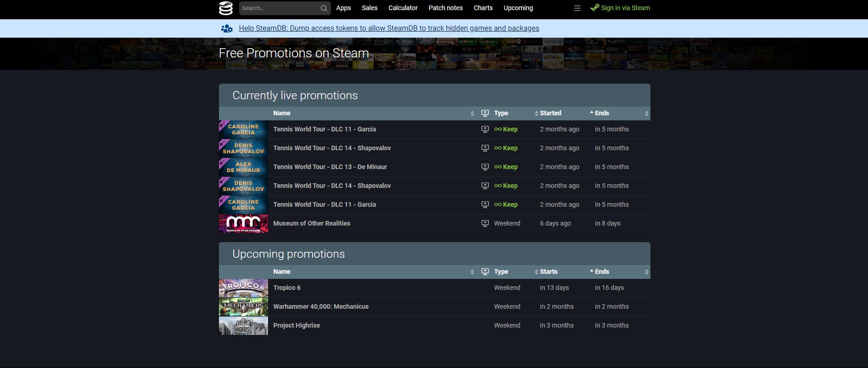This screenshot has width=868, height=368.
Task: Go to Patch notes
Action: pos(446,8)
